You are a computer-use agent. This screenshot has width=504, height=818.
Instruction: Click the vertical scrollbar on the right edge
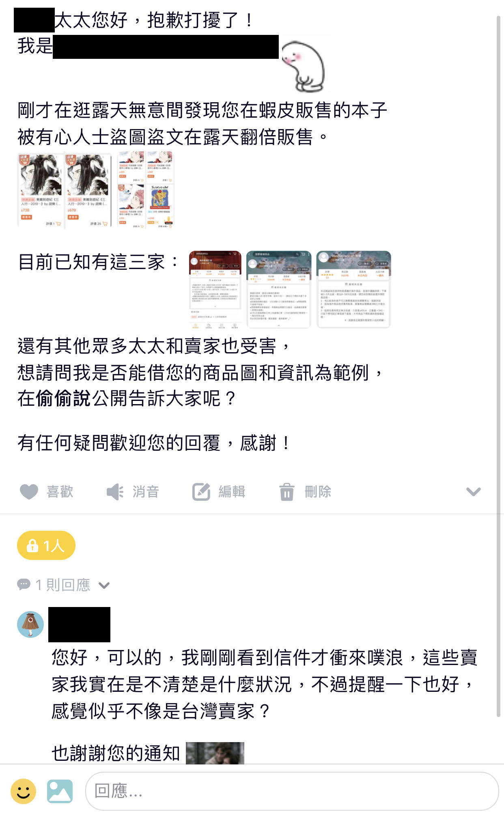point(499,365)
